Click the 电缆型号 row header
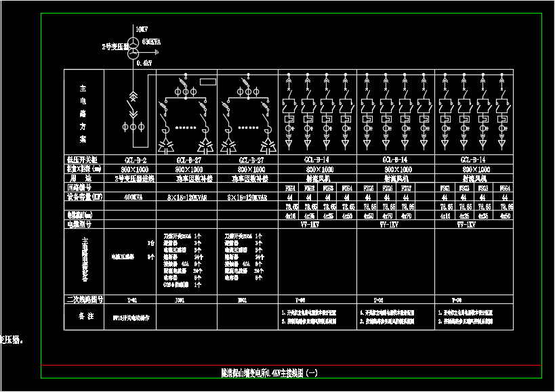The height and width of the screenshot is (392, 555). click(x=80, y=224)
